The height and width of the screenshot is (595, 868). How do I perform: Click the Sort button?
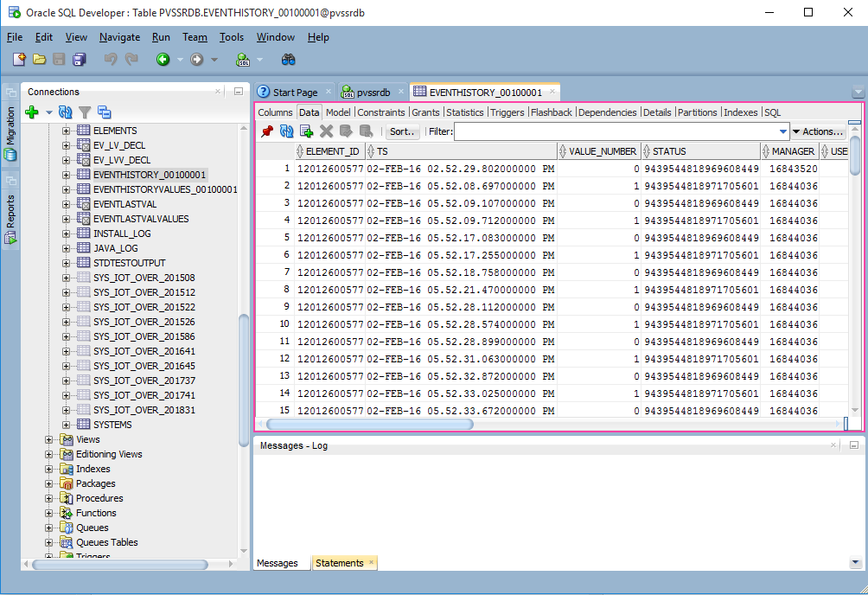point(402,131)
